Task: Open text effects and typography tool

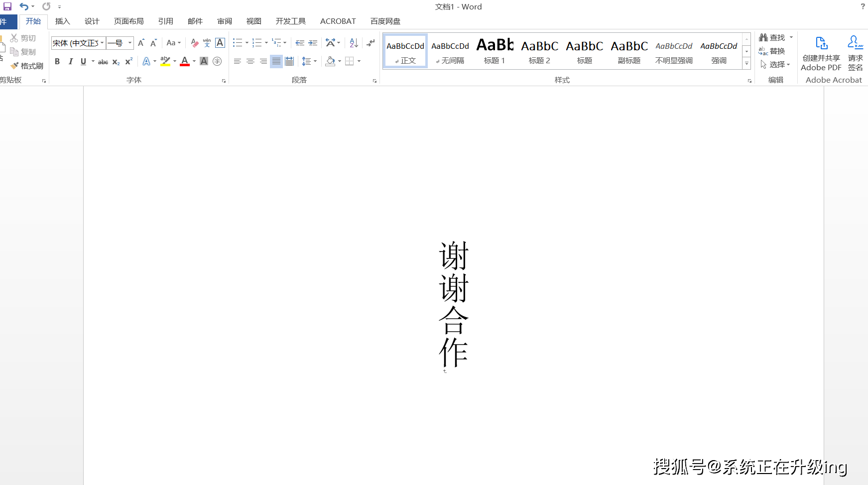Action: [x=146, y=61]
